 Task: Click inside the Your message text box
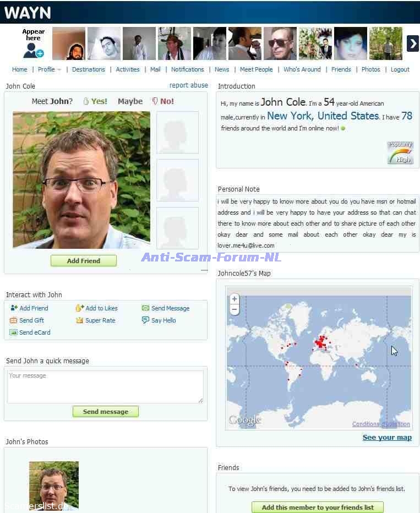105,387
